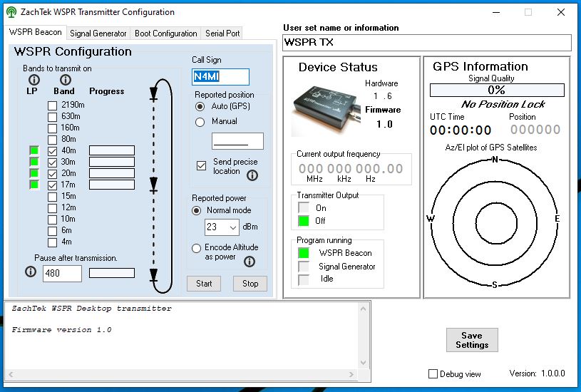Click the User set name field
Screen dimensions: 581x392
coord(426,43)
